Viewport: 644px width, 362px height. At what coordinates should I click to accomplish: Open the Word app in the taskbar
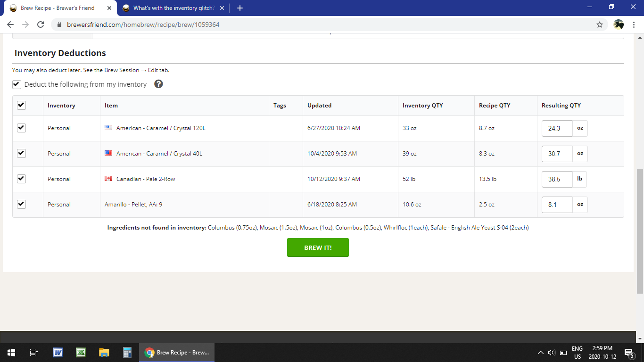(x=58, y=352)
